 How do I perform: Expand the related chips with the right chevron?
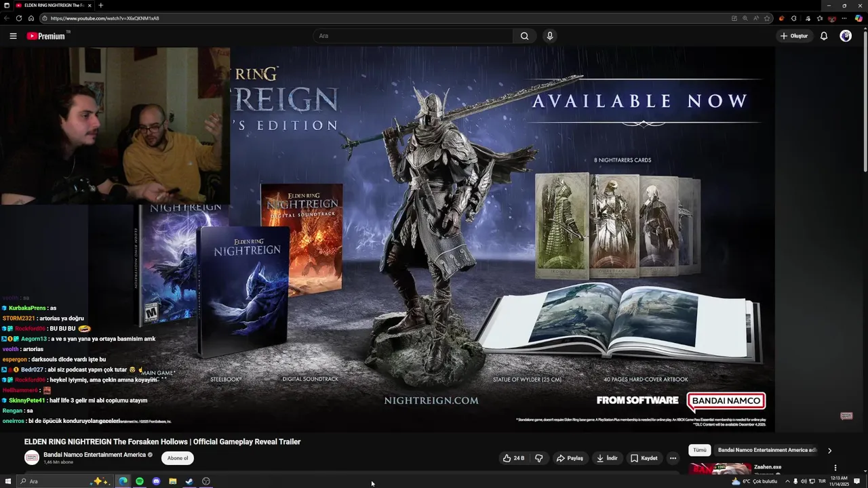tap(829, 450)
